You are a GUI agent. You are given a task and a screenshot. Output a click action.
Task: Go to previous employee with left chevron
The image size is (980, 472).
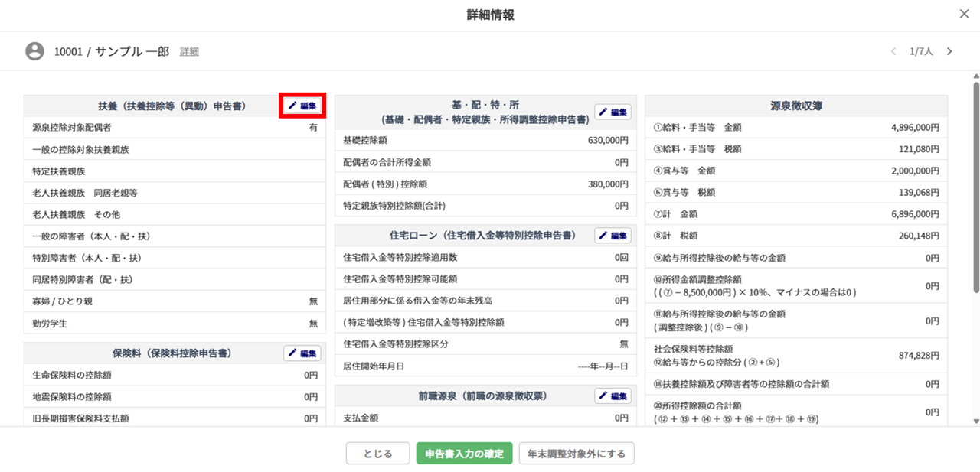893,51
